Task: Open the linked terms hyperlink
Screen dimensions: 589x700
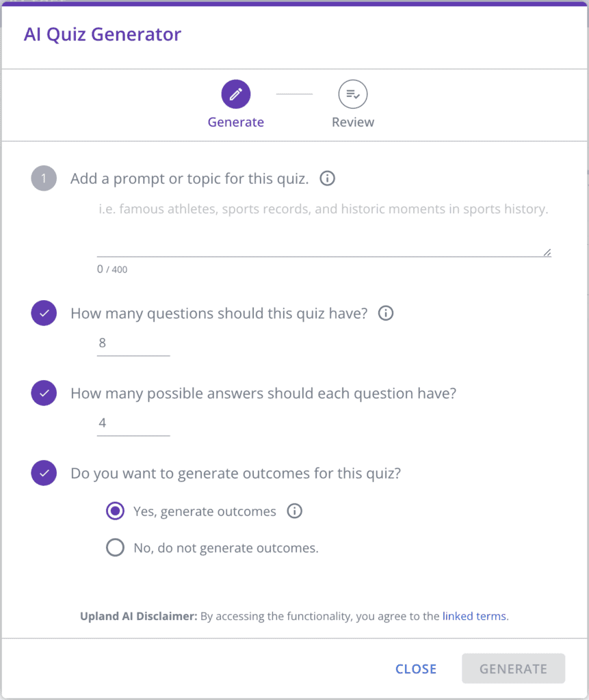Action: (x=474, y=616)
